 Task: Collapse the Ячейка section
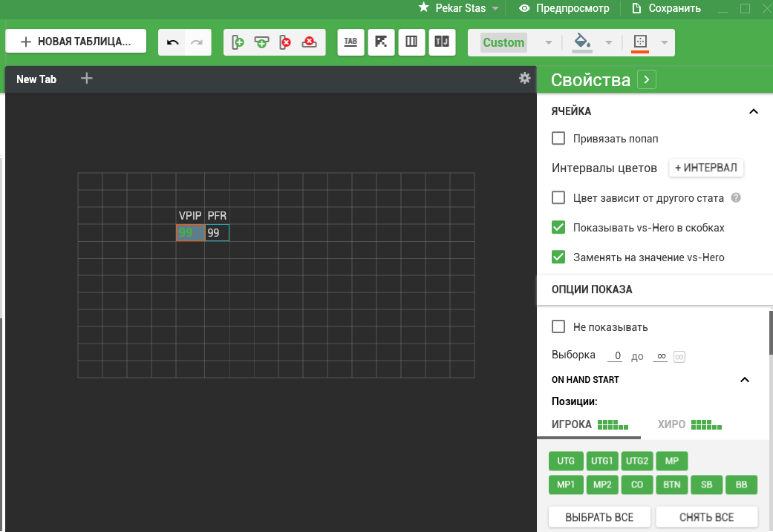point(753,111)
